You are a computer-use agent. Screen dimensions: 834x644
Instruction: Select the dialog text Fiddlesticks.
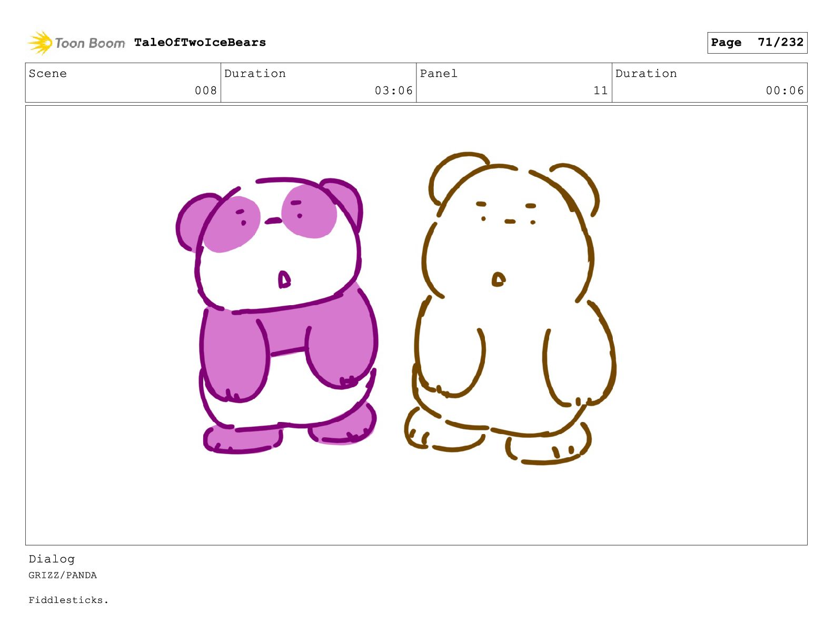pos(68,600)
